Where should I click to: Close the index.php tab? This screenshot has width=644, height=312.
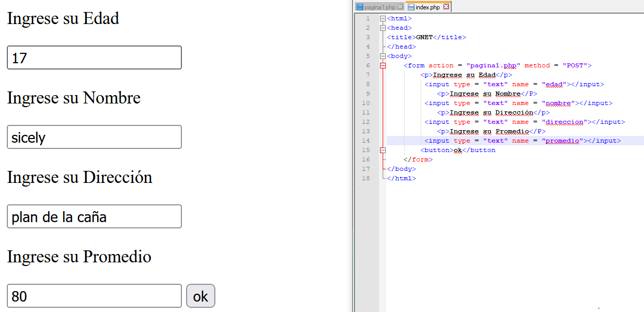click(x=446, y=7)
